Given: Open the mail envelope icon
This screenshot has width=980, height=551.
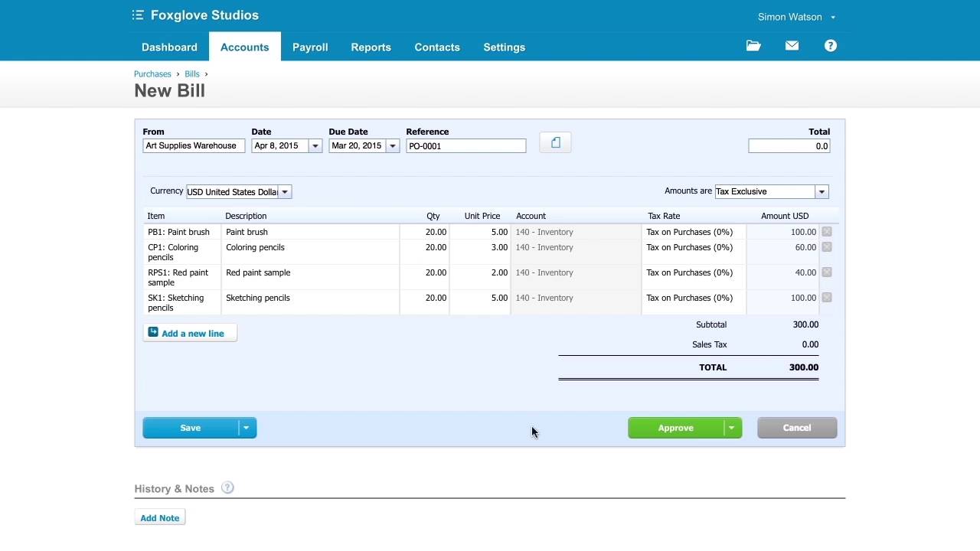Looking at the screenshot, I should 792,46.
